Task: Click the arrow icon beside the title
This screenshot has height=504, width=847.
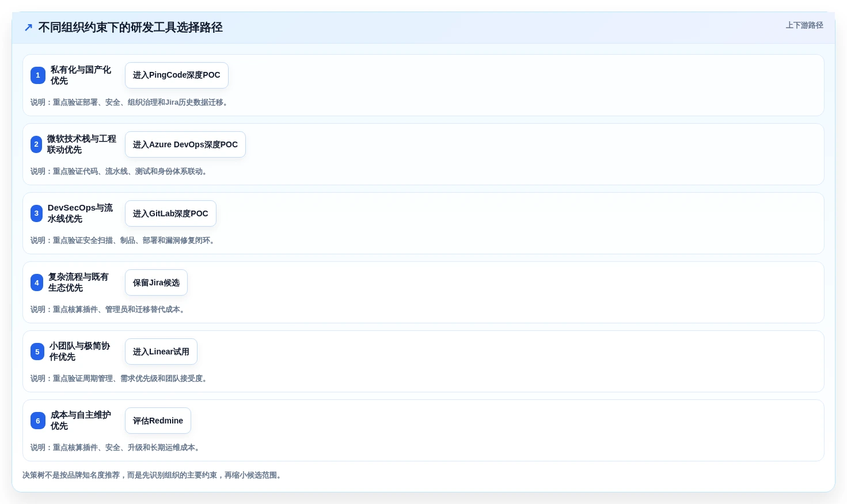Action: click(28, 28)
